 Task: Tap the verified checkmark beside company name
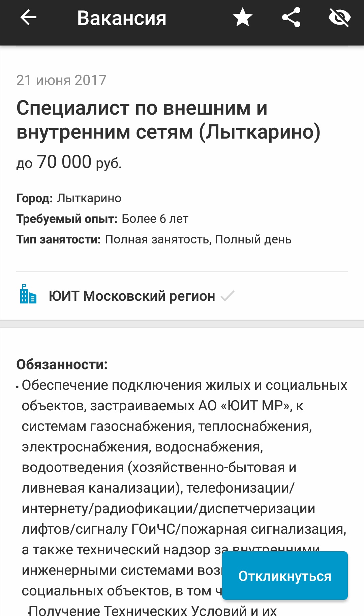pos(227,296)
